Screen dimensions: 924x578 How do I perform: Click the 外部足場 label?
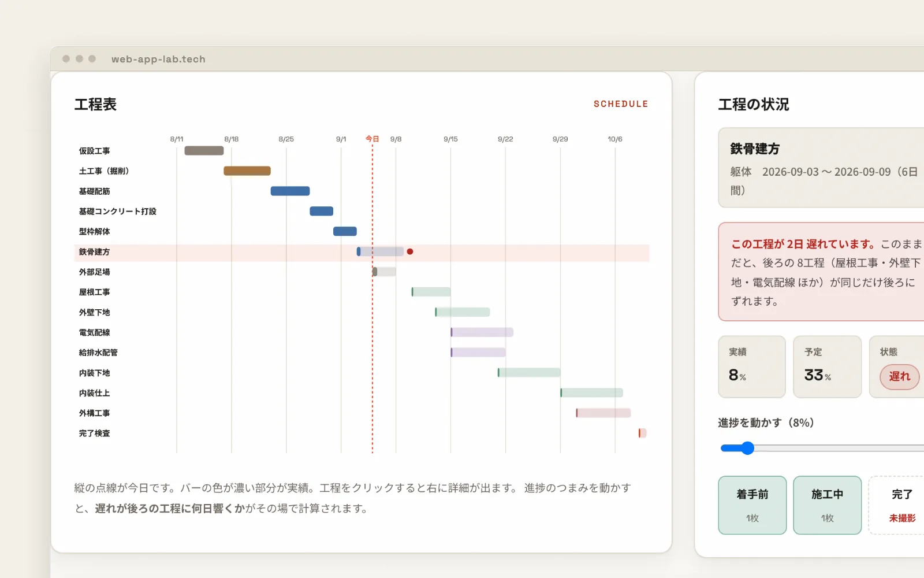(x=94, y=272)
